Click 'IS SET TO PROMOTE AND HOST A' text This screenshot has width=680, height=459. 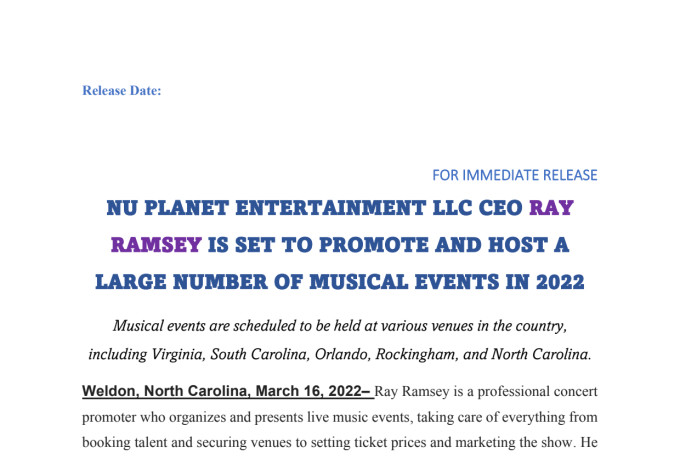pos(389,245)
